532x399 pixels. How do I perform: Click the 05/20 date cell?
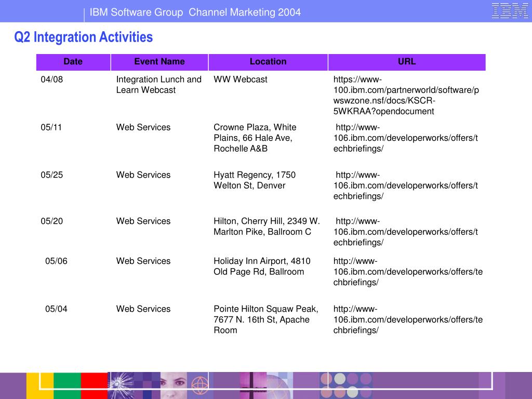52,221
